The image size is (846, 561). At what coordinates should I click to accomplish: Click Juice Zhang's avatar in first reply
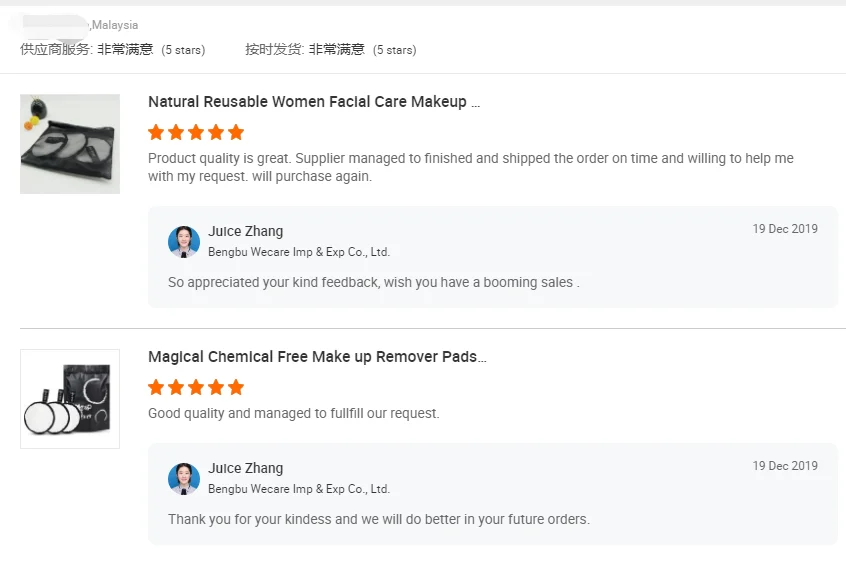(x=184, y=242)
